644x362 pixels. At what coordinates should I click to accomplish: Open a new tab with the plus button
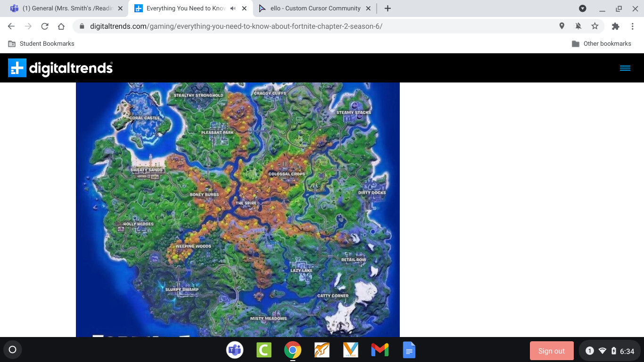(388, 8)
